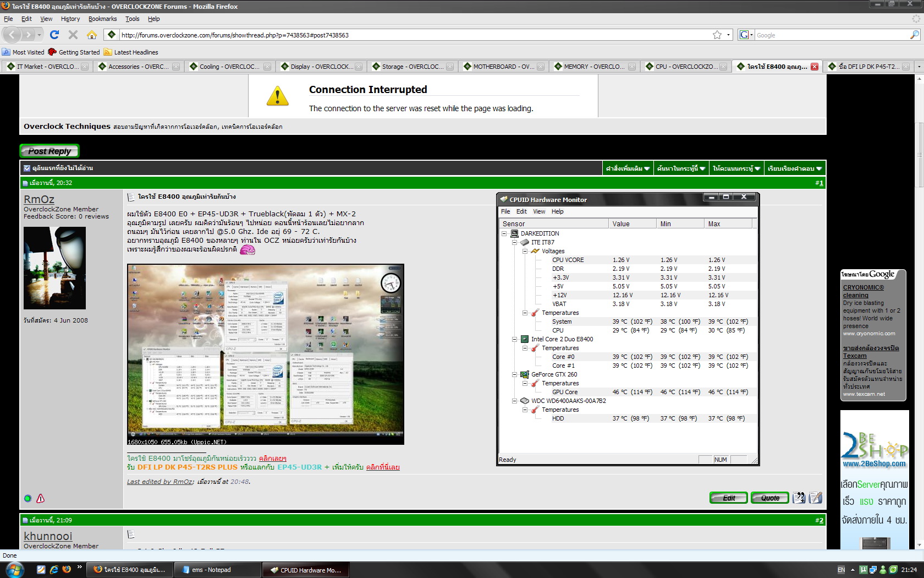
Task: Switch to the MOTHERBOARD tab
Action: tap(503, 67)
